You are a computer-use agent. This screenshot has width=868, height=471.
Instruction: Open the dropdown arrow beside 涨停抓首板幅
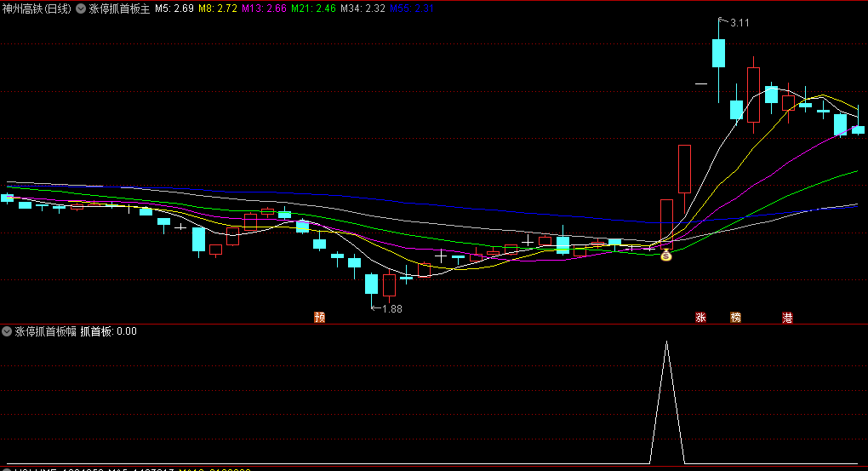7,332
